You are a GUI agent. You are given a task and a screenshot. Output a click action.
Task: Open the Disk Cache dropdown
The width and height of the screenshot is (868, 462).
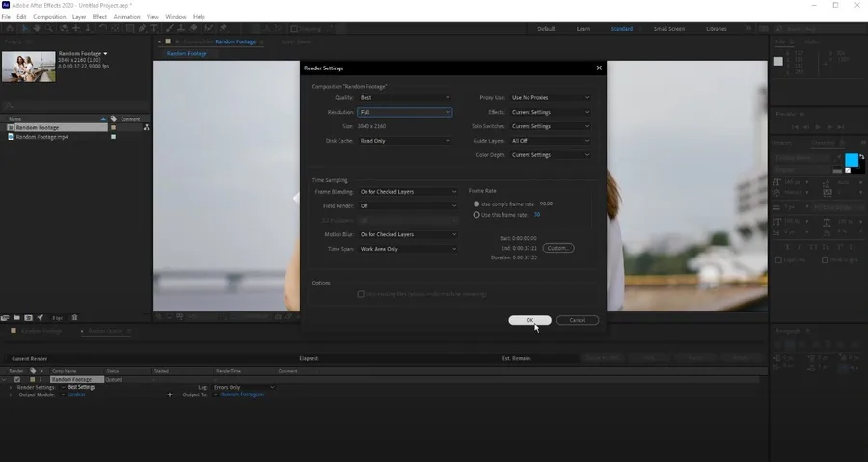pyautogui.click(x=405, y=141)
